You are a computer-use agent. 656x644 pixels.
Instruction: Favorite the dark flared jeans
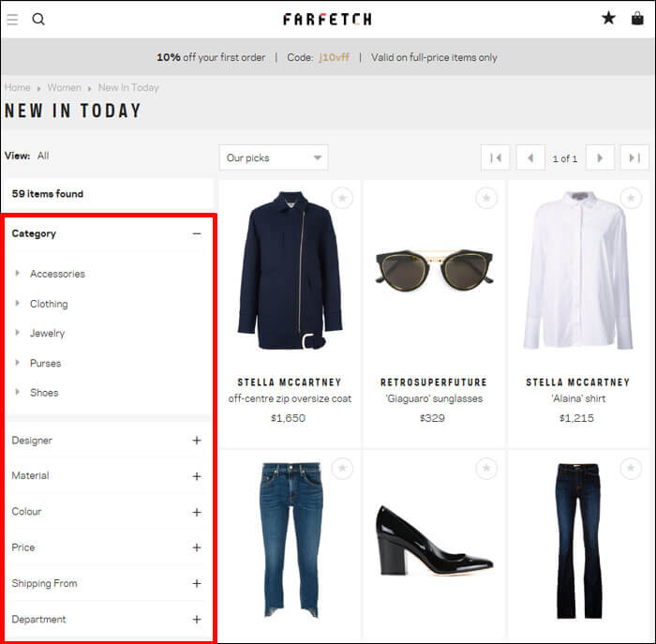point(631,469)
